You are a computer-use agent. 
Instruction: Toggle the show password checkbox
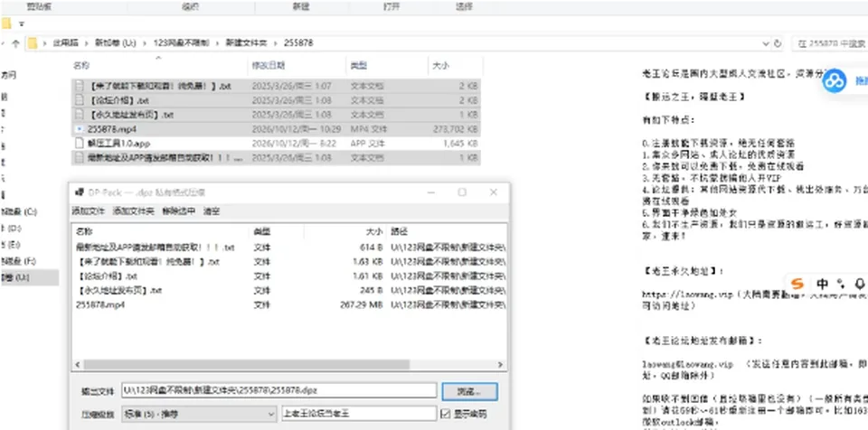click(445, 414)
